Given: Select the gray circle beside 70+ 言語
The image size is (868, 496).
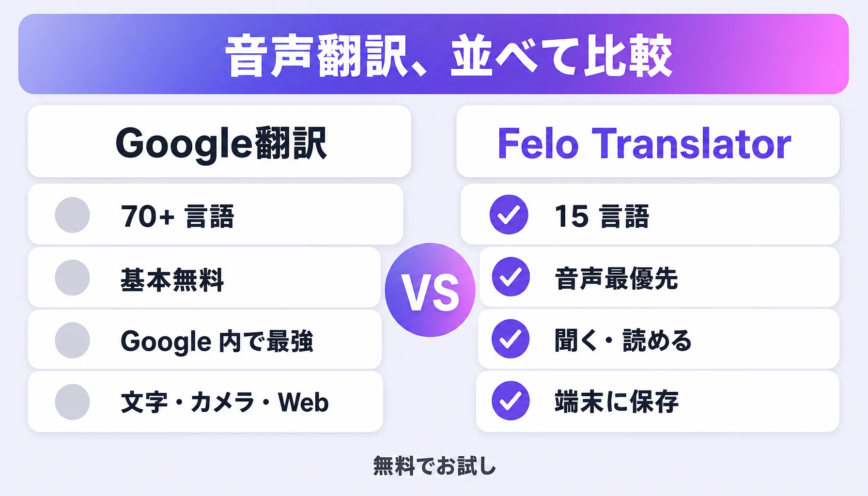Looking at the screenshot, I should click(x=72, y=215).
